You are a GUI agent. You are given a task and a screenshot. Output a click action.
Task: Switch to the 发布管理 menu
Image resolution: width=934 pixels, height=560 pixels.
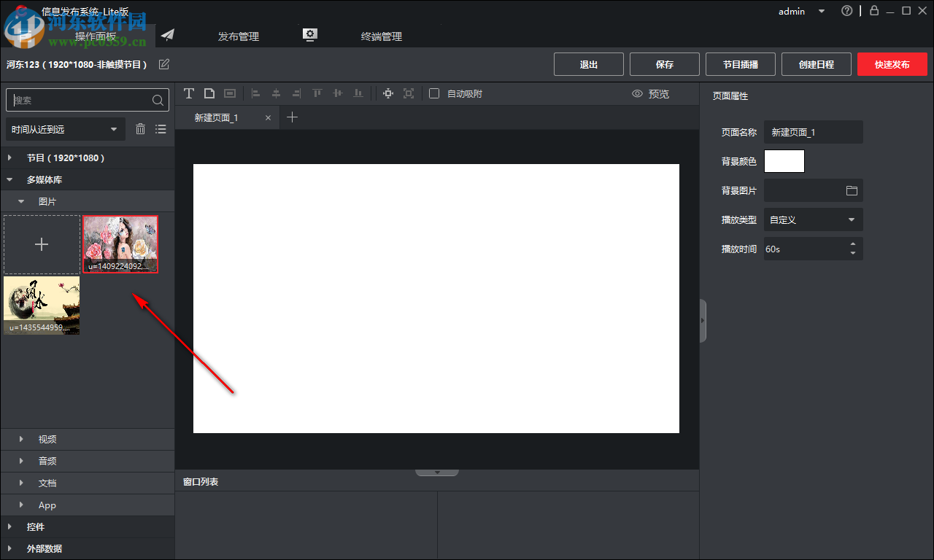[x=238, y=35]
